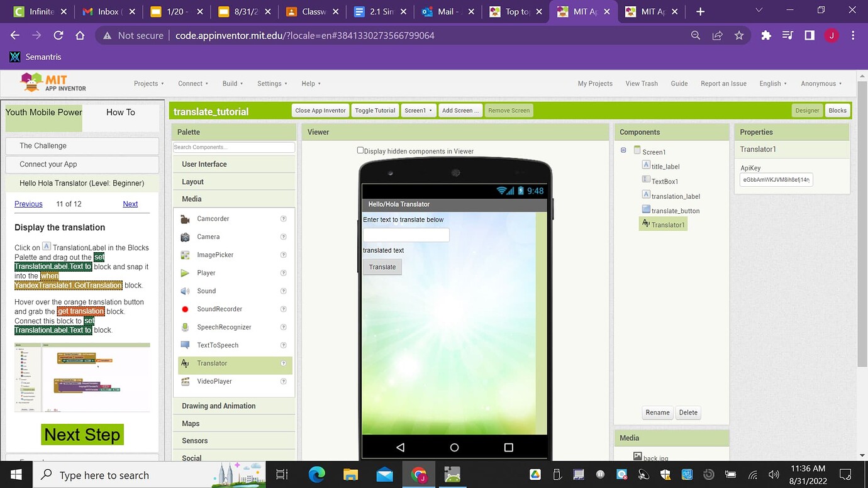Pick the TextToSpeech component
Image resolution: width=868 pixels, height=488 pixels.
(x=217, y=345)
